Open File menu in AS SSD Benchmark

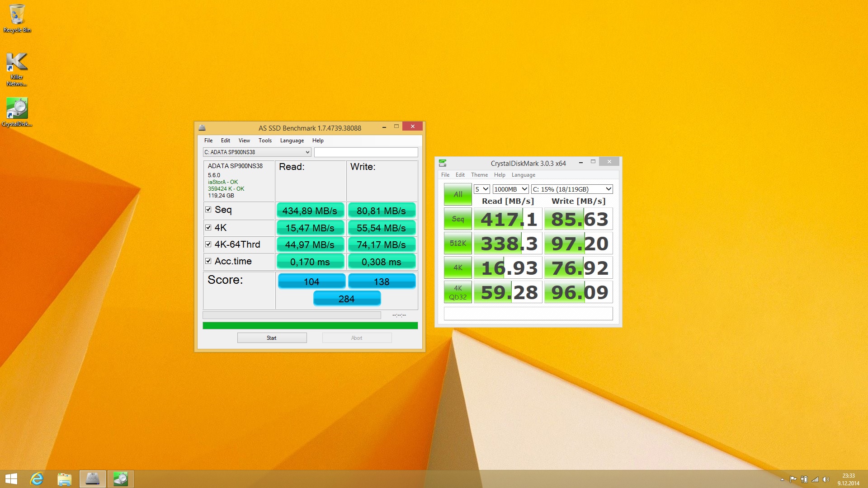click(x=208, y=141)
